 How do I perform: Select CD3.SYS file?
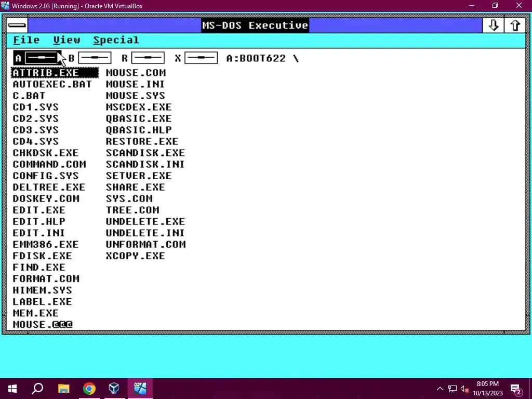[36, 130]
